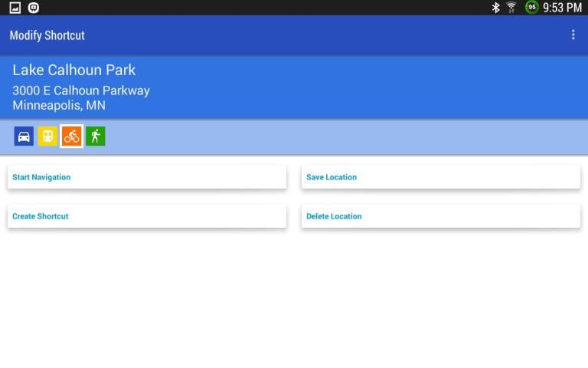Tap the 3000 E Calhoun Parkway address
588x368 pixels.
tap(81, 90)
